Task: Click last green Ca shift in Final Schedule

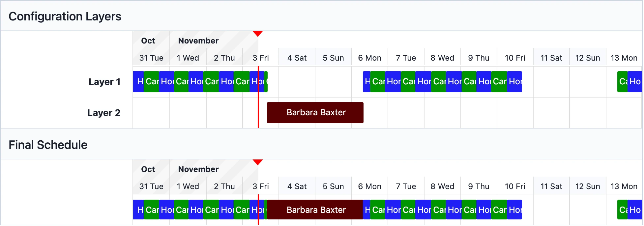Action: 623,210
